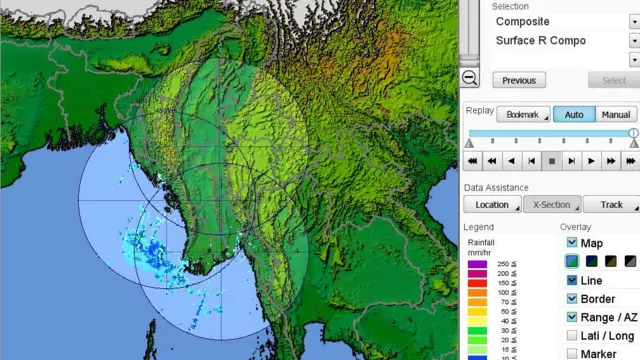Select the dark blue map color theme
Screen dimensions: 640x360
[x=591, y=261]
